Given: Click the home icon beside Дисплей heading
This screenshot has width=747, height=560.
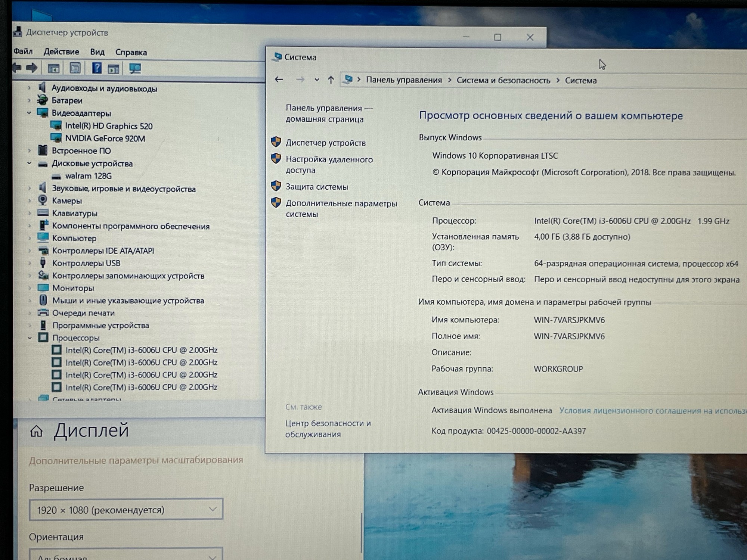Looking at the screenshot, I should tap(37, 431).
